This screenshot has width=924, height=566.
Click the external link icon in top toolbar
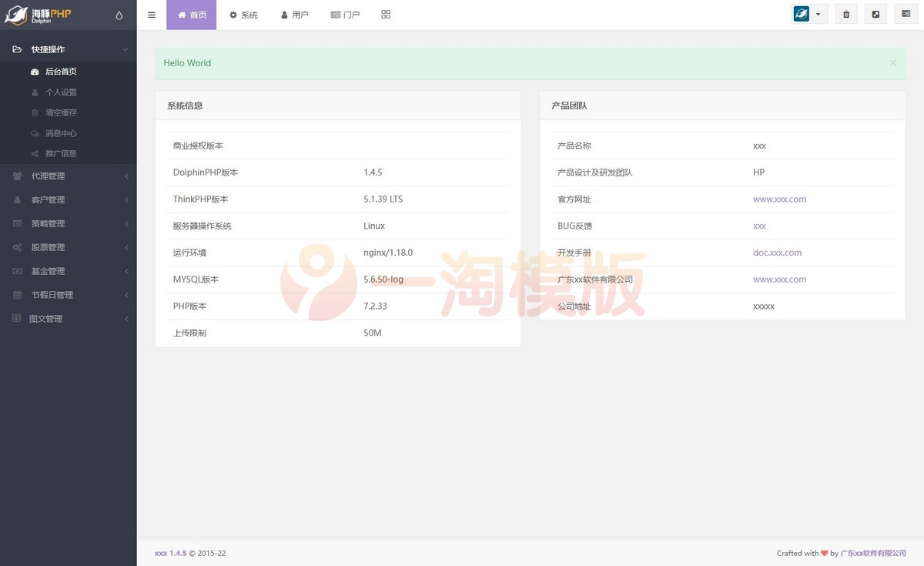coord(875,14)
